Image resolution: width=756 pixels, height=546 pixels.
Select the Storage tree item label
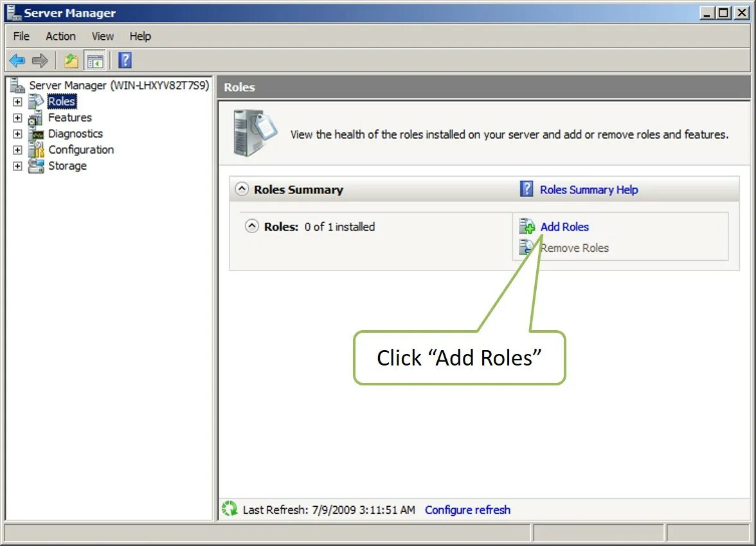67,166
